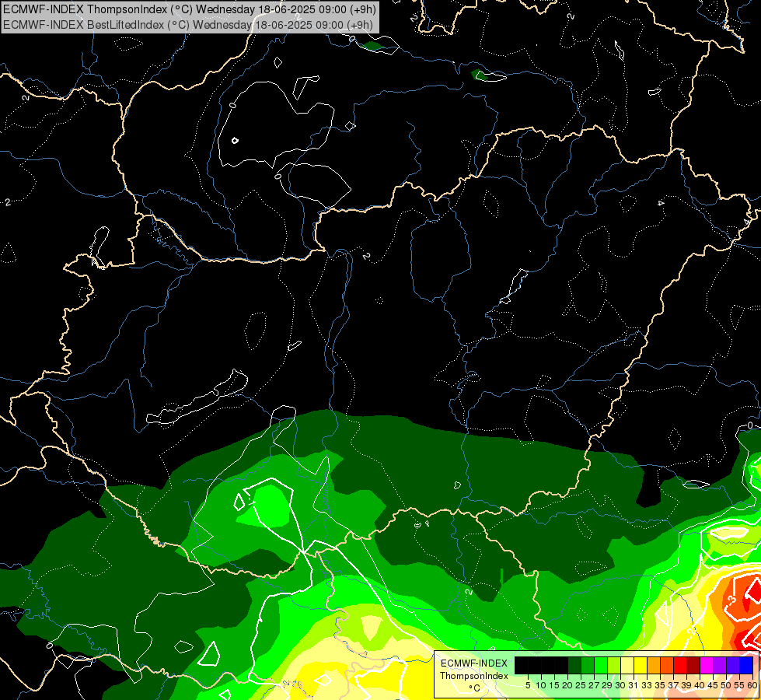Click the legend scale value 45
The height and width of the screenshot is (700, 761).
714,685
